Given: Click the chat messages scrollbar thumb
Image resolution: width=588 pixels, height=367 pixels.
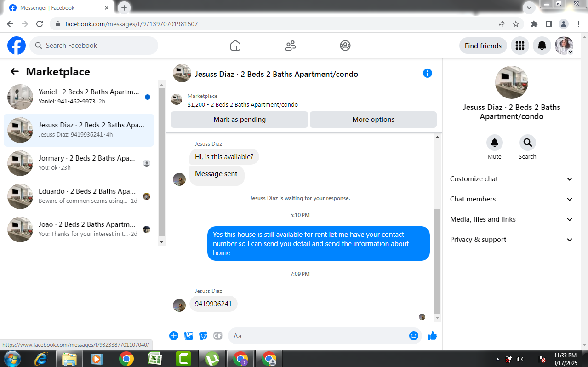Looking at the screenshot, I should [x=437, y=261].
